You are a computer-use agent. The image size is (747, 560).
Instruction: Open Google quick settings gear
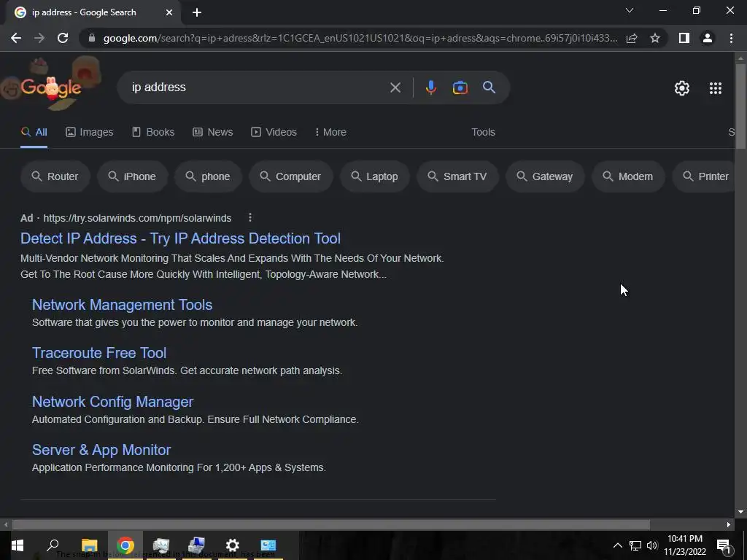682,88
